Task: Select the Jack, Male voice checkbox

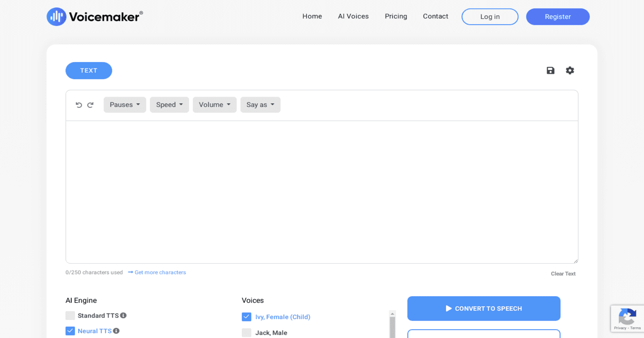Action: pyautogui.click(x=246, y=333)
